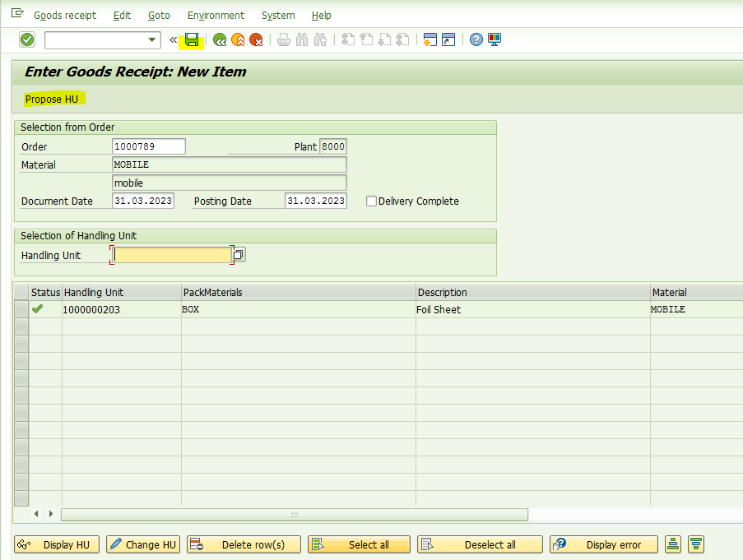Screen dimensions: 743x560
Task: Select the row of handling unit 1000000203
Action: 21,309
